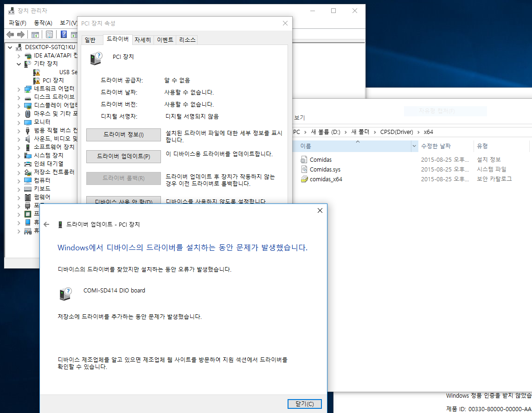532x413 pixels.
Task: Click the keyboard icon beside 키보드
Action: click(x=28, y=189)
